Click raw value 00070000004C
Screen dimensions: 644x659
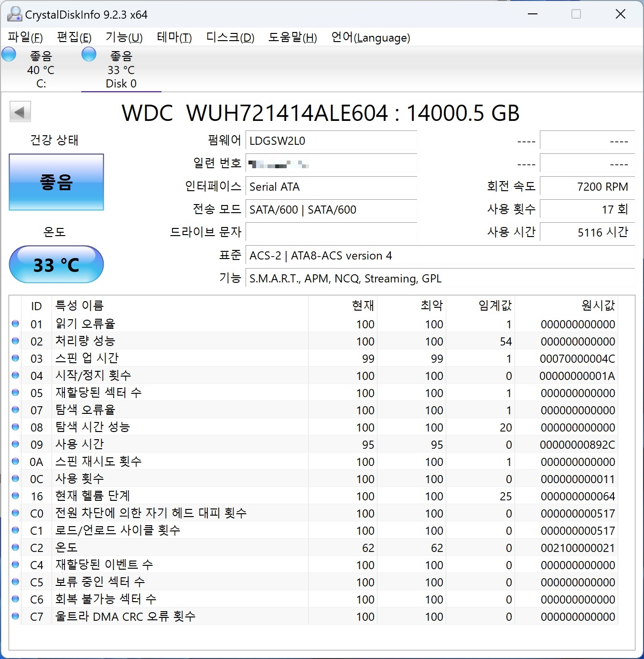(x=577, y=359)
